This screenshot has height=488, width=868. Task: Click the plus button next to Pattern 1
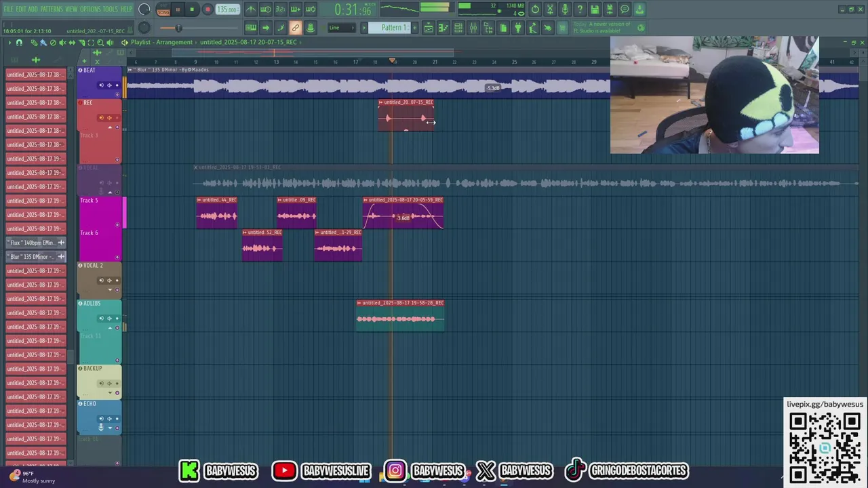coord(416,28)
